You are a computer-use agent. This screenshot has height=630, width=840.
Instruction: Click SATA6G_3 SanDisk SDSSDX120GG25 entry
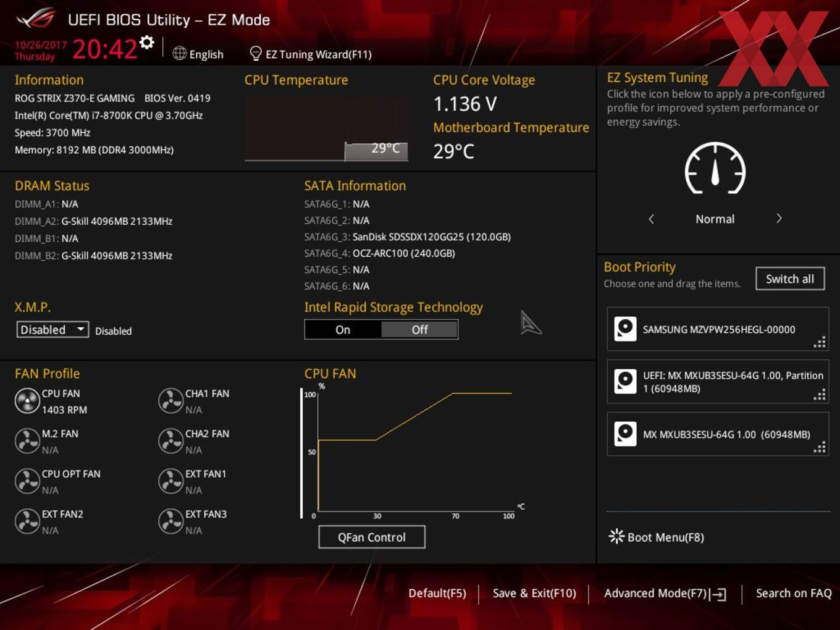click(408, 237)
